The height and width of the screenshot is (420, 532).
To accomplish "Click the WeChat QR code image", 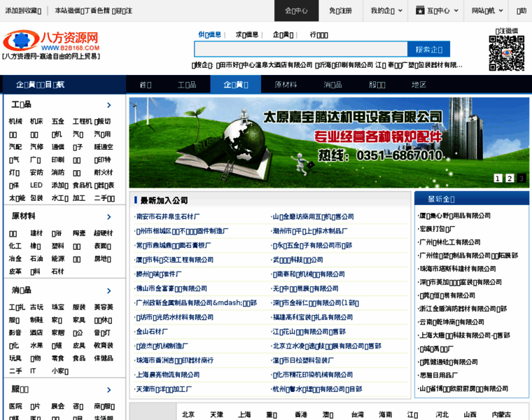I will (507, 53).
